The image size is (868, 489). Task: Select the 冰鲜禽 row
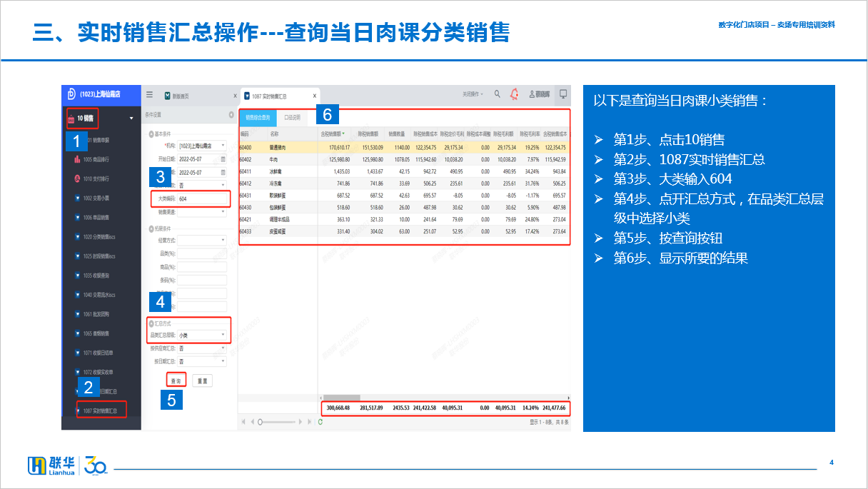point(403,171)
